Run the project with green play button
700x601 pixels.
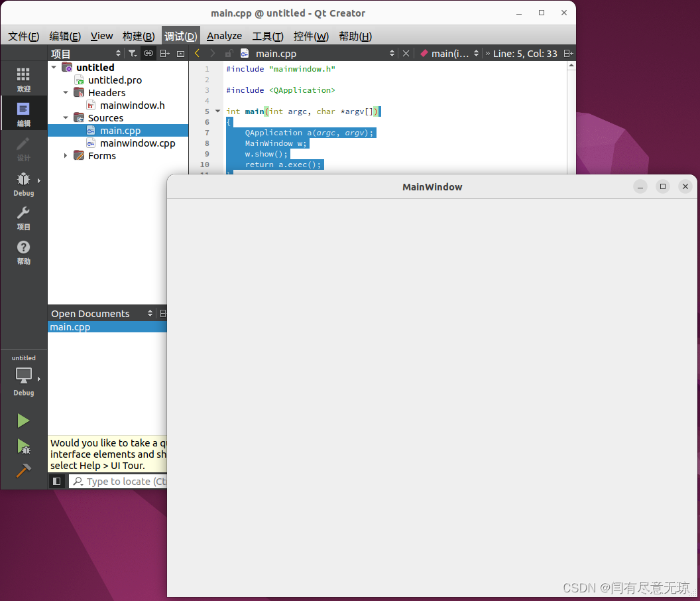point(23,421)
